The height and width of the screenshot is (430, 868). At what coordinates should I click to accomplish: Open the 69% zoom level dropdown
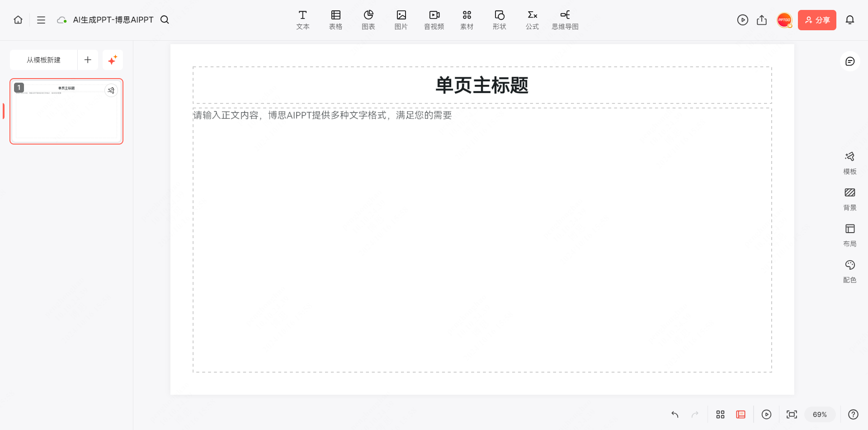[x=820, y=415]
